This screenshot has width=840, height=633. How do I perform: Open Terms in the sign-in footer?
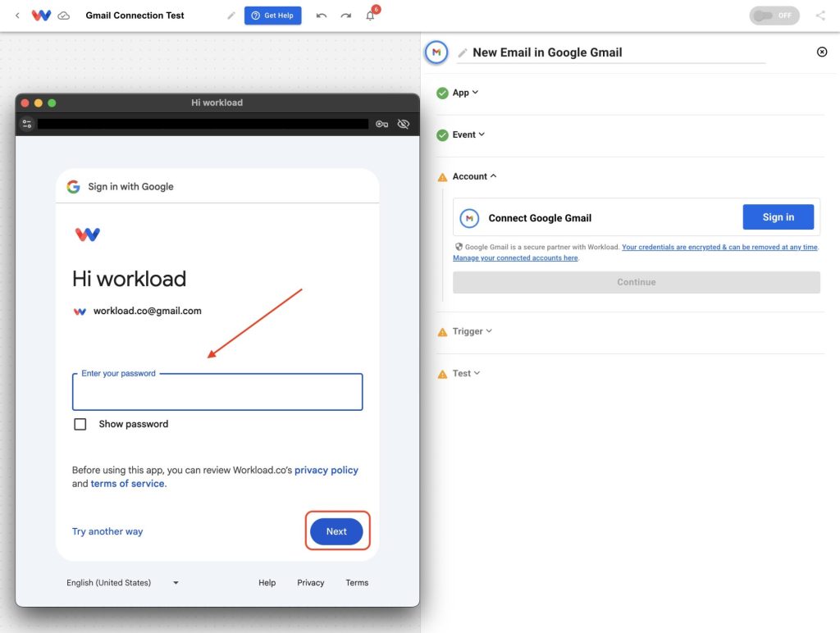(357, 583)
